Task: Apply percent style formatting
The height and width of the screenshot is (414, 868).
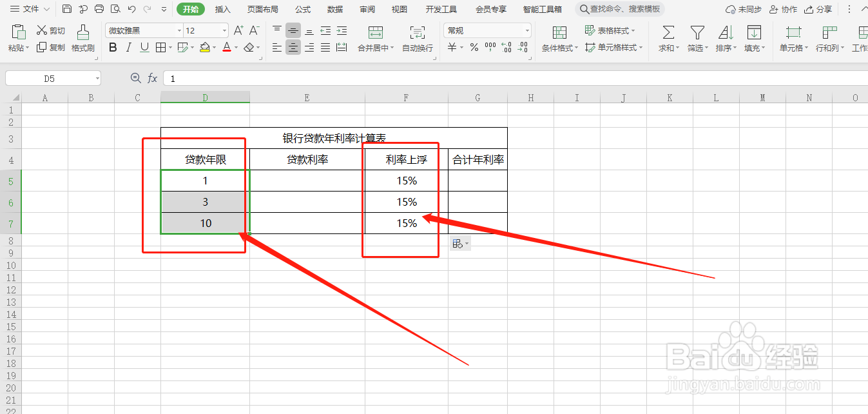Action: point(474,47)
